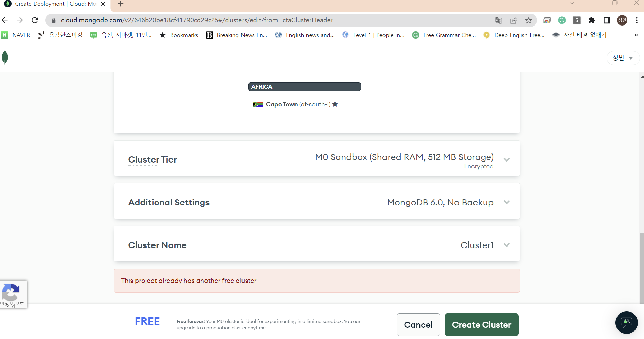
Task: Open the Breaking News English bookmark
Action: (236, 35)
